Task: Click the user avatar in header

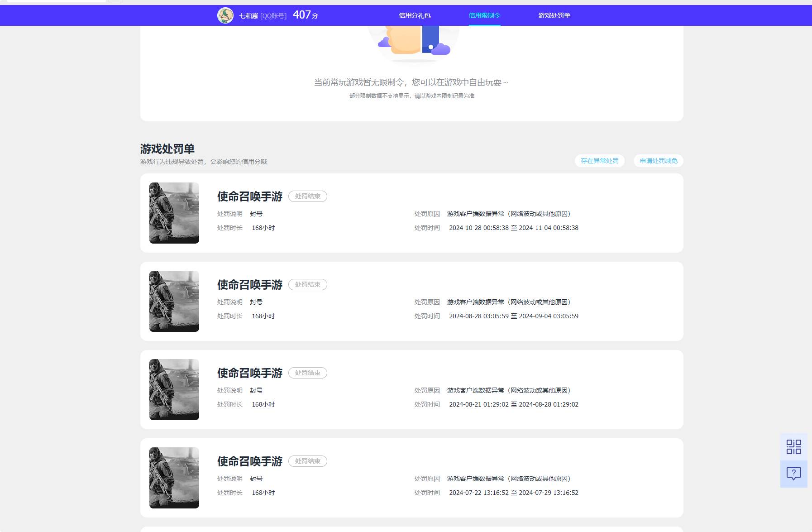Action: [225, 15]
